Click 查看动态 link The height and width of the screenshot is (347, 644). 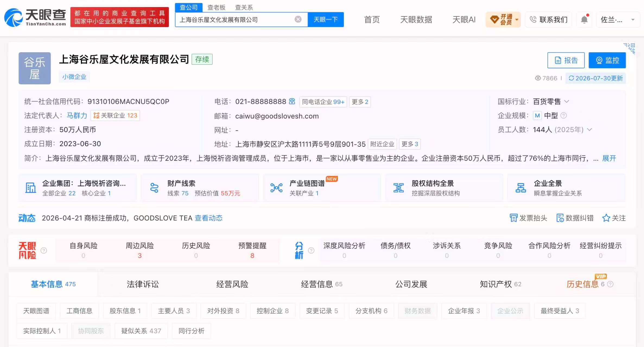(x=209, y=218)
